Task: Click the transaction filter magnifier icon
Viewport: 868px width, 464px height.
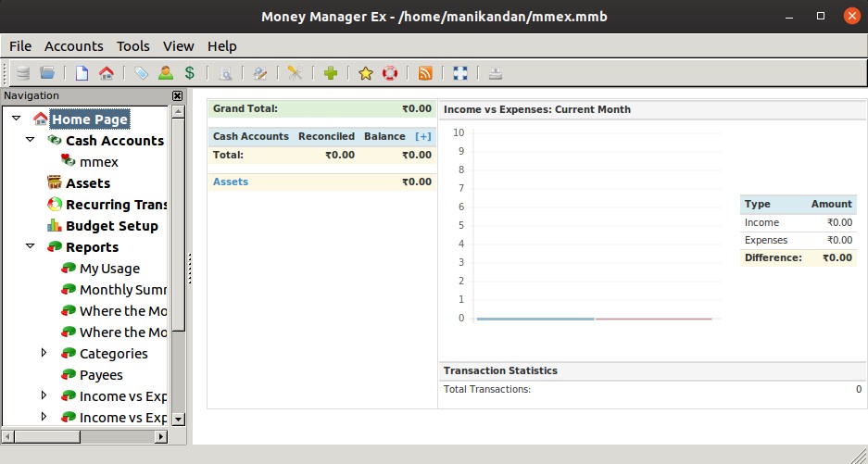Action: click(225, 72)
